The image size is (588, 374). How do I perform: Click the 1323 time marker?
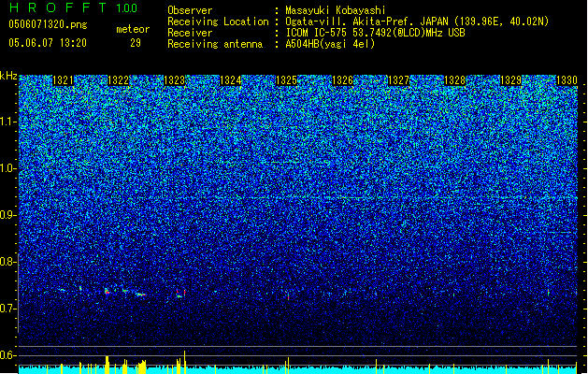point(175,80)
